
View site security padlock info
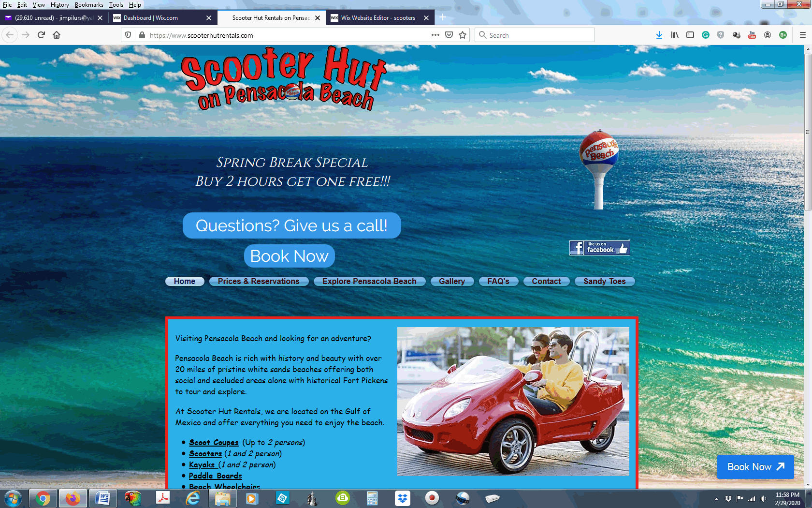(142, 35)
